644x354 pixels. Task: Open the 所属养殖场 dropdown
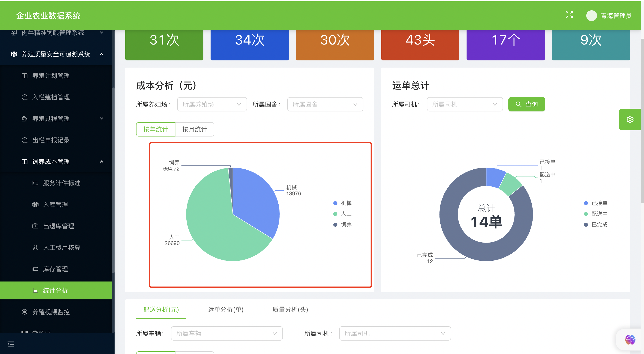coord(212,104)
